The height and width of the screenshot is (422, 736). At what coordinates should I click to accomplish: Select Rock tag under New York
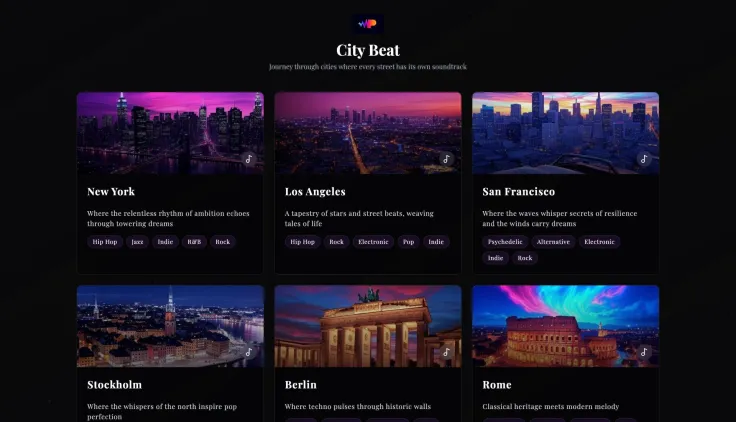coord(223,242)
